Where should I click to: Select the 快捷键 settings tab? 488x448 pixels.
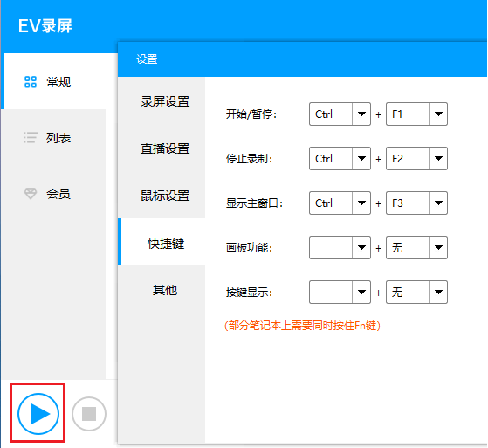[162, 242]
